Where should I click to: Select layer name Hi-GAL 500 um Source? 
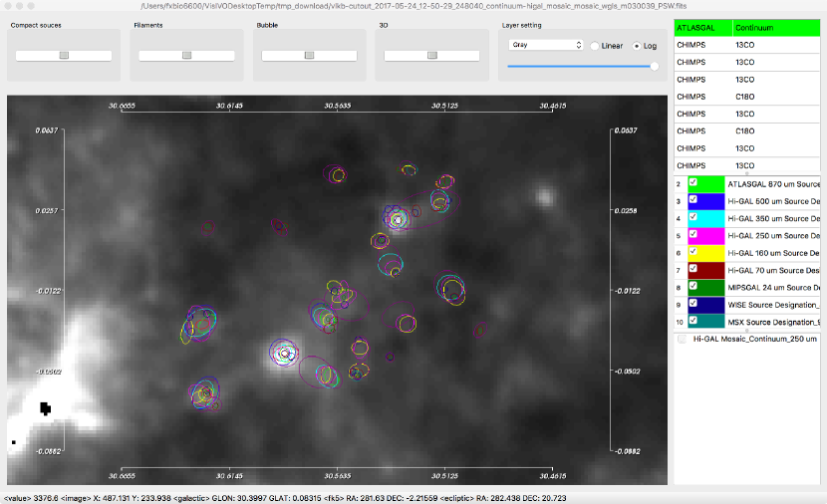[x=773, y=201]
